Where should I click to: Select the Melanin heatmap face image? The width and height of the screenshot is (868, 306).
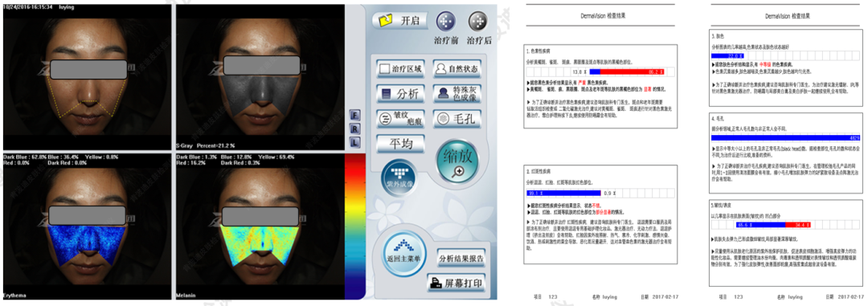point(258,230)
